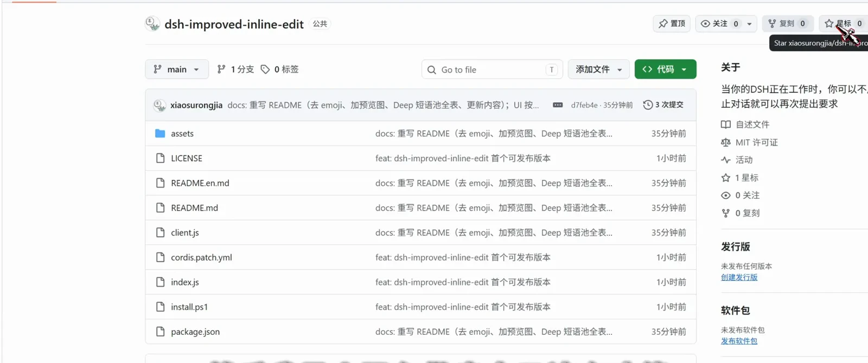868x363 pixels.
Task: Click the 35分钟前 timestamp on client.js row
Action: (669, 233)
